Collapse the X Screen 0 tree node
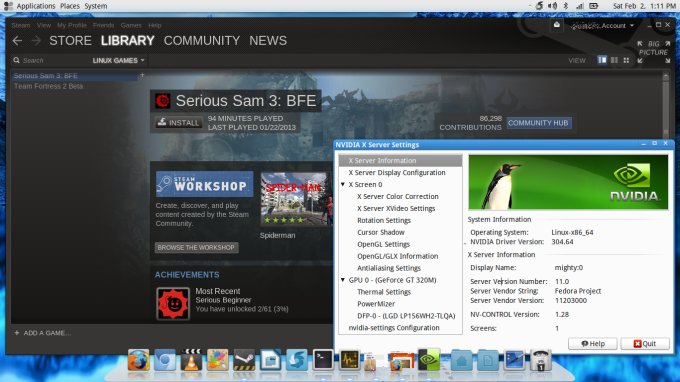The width and height of the screenshot is (680, 382). [x=343, y=184]
